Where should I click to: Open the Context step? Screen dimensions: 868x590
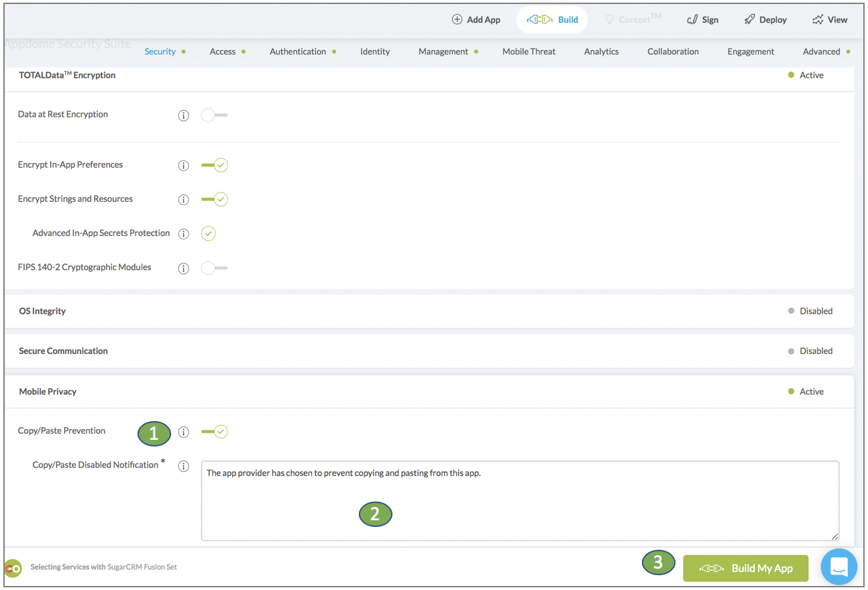point(633,20)
